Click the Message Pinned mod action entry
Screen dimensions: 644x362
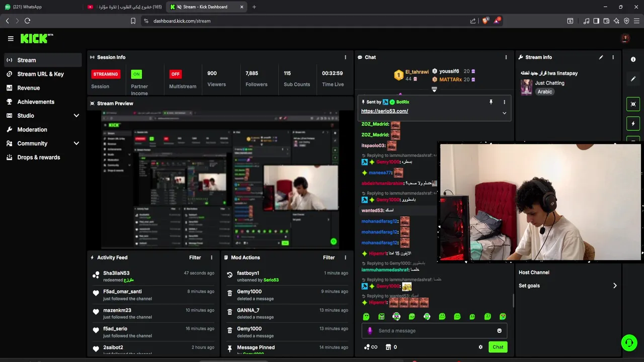[287, 350]
